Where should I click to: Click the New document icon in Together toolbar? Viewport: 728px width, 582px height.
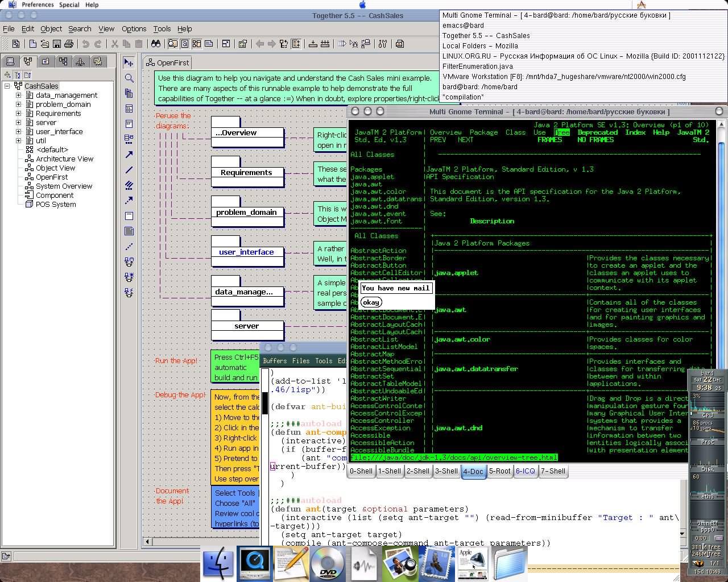click(33, 44)
